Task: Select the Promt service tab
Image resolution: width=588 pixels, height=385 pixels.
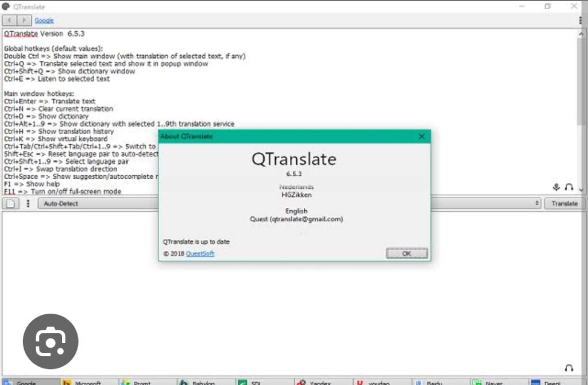Action: click(142, 382)
